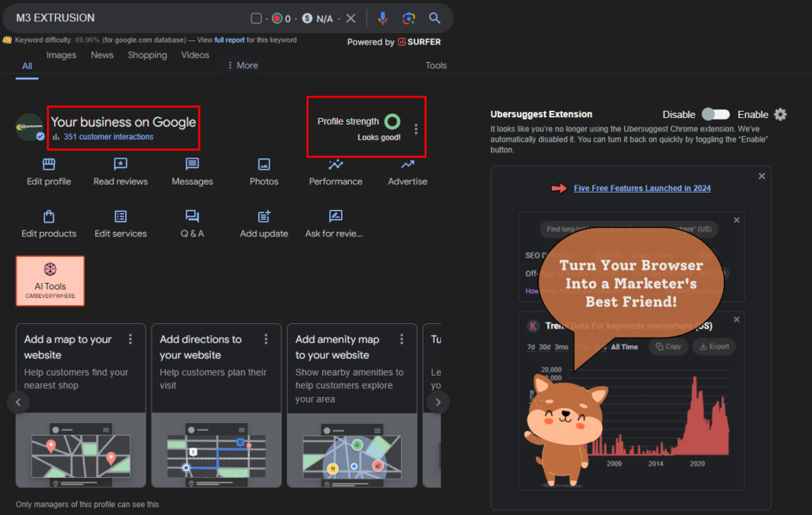This screenshot has height=515, width=812.
Task: Click the business profile logo avatar
Action: click(x=29, y=127)
